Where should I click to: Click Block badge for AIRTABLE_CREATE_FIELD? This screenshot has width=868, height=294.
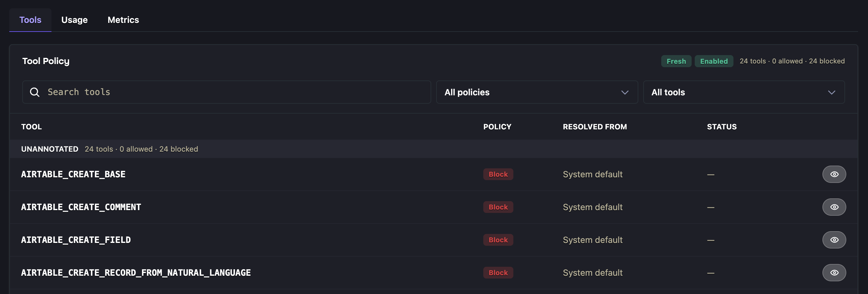click(498, 240)
